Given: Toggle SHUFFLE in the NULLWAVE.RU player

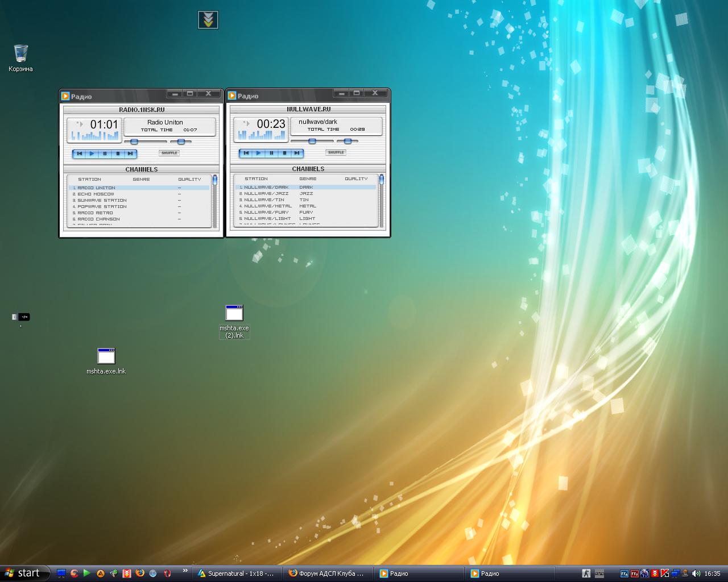Looking at the screenshot, I should tap(336, 152).
